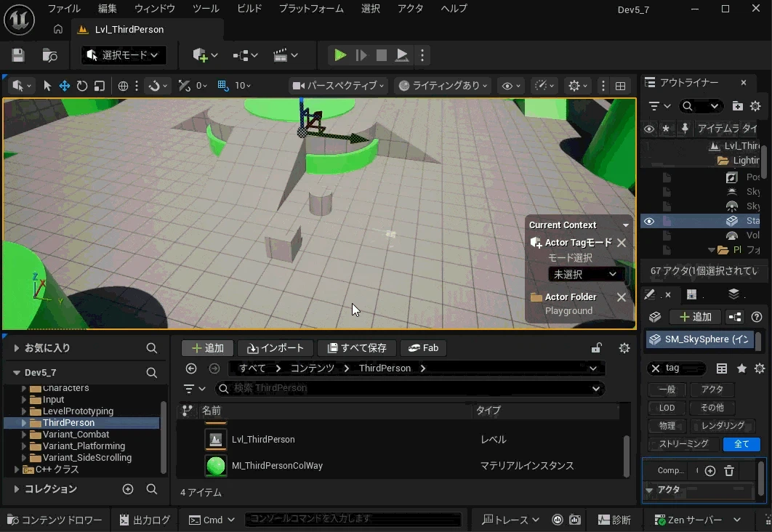This screenshot has height=532, width=772.
Task: Expand the コレクション section
Action: point(17,488)
